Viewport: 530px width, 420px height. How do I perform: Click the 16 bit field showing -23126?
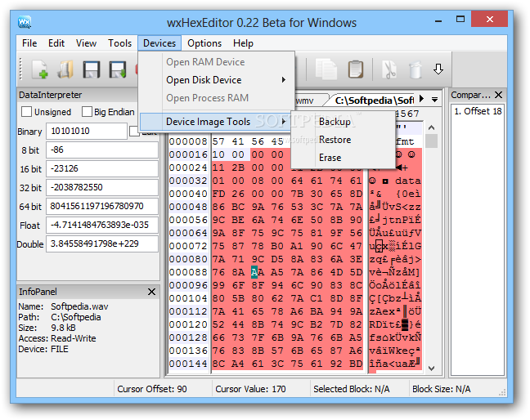[x=102, y=168]
